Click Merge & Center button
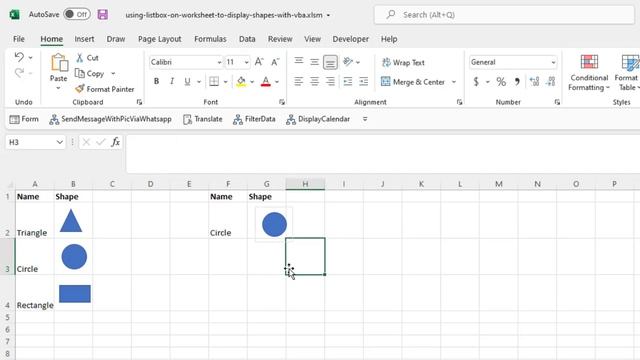640x360 pixels. pyautogui.click(x=413, y=82)
